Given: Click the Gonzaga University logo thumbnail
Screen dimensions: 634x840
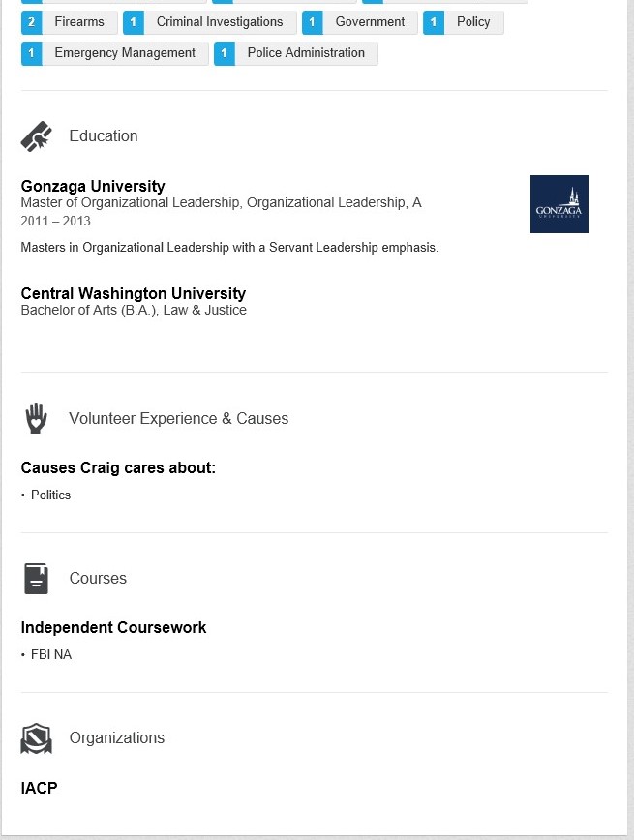Looking at the screenshot, I should click(559, 203).
